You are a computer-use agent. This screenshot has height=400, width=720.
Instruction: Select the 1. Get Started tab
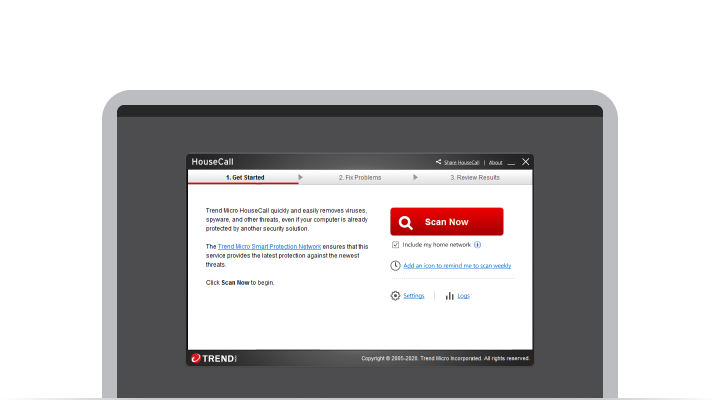click(x=245, y=177)
